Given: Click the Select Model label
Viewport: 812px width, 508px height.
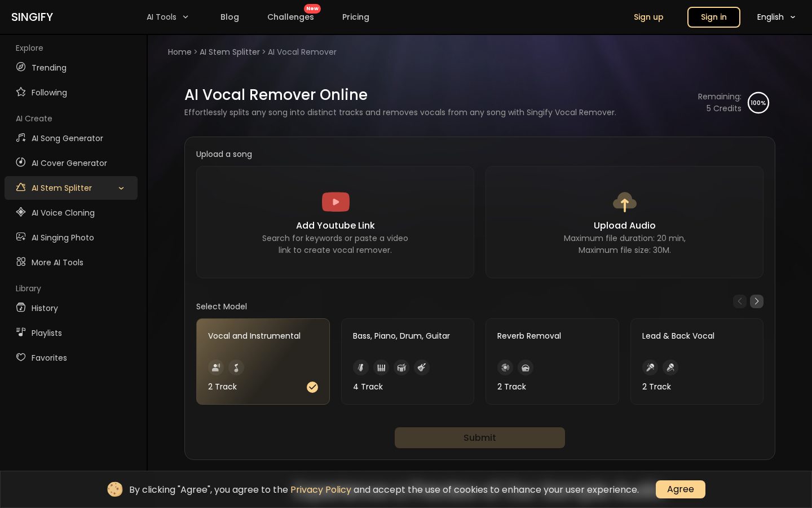Looking at the screenshot, I should point(222,306).
